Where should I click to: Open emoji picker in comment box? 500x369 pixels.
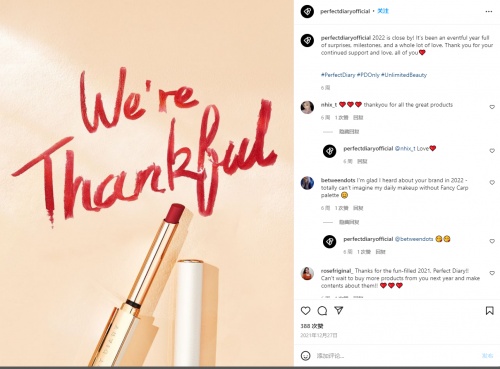305,356
